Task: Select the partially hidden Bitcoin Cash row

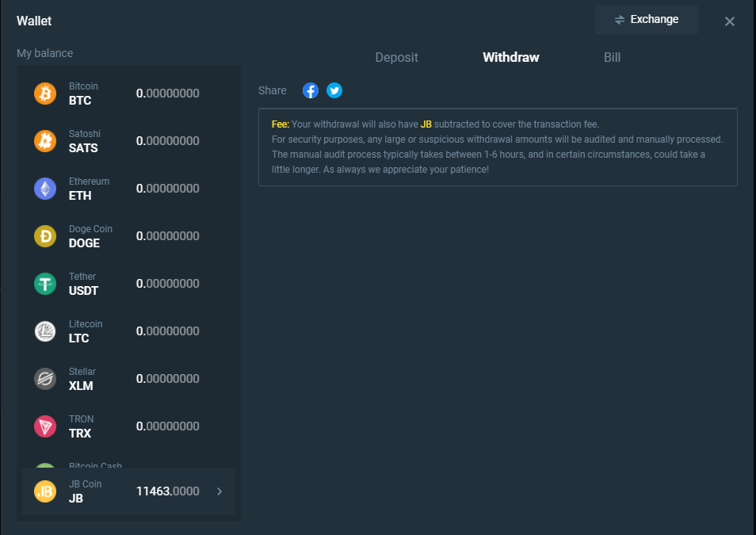Action: pyautogui.click(x=95, y=464)
